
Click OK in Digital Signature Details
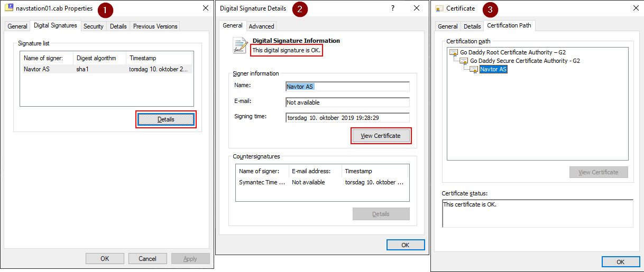[x=406, y=245]
